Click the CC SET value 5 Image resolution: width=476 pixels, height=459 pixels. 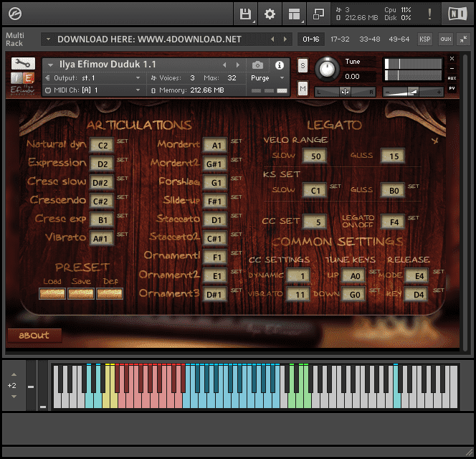click(315, 222)
